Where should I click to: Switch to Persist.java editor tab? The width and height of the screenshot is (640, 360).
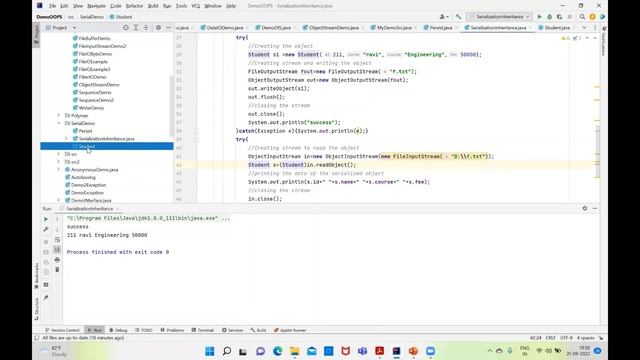pos(440,27)
